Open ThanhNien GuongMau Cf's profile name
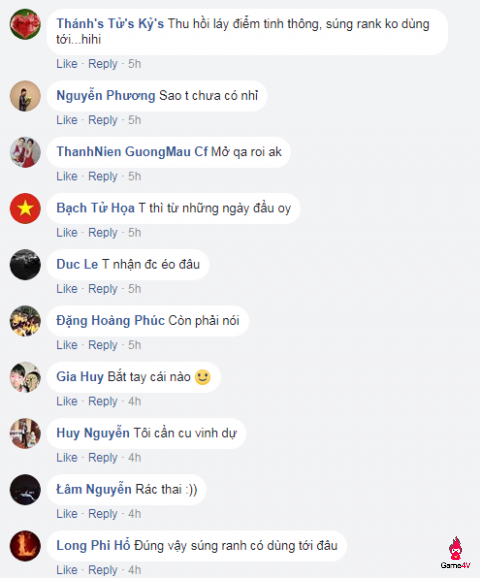 point(132,152)
